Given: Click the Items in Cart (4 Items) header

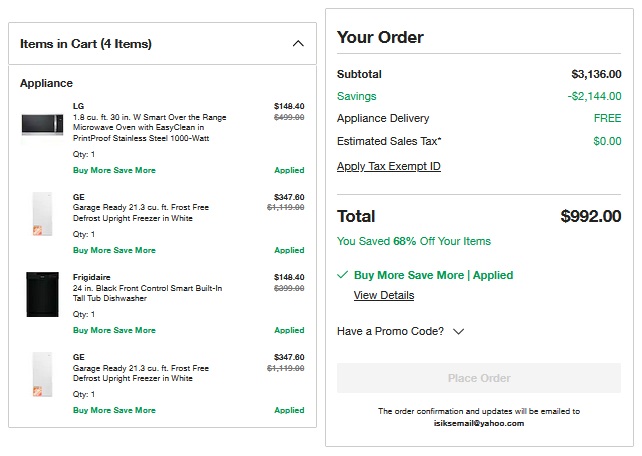Looking at the screenshot, I should point(86,44).
